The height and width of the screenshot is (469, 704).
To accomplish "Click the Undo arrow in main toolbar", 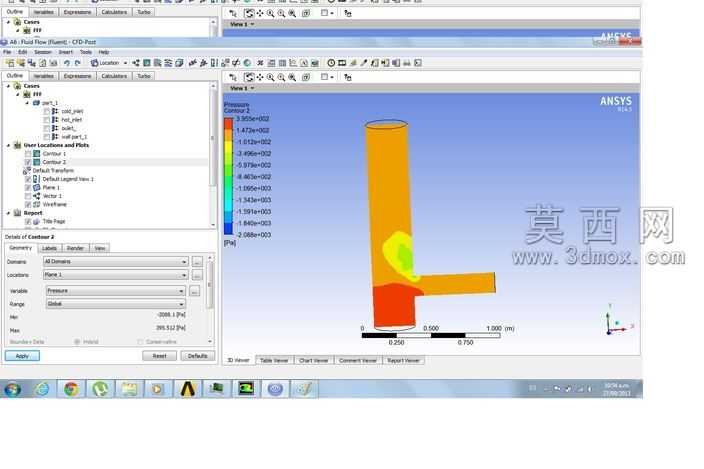I will click(x=66, y=63).
